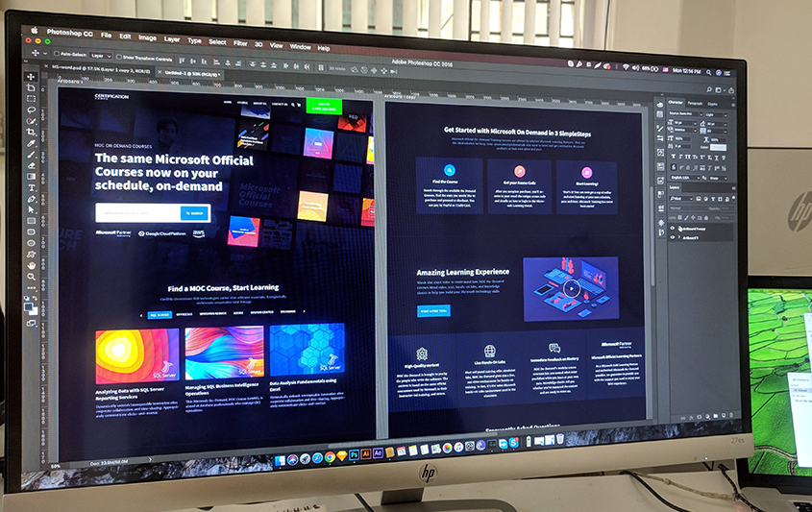
Task: Hide the Artboard 1 layer
Action: coord(674,238)
